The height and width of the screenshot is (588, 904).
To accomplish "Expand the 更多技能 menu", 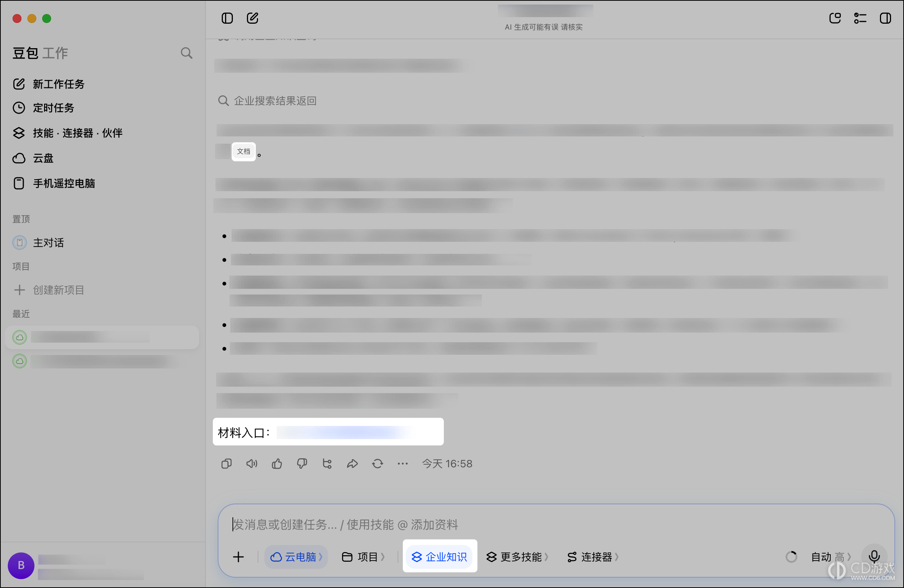I will [517, 557].
